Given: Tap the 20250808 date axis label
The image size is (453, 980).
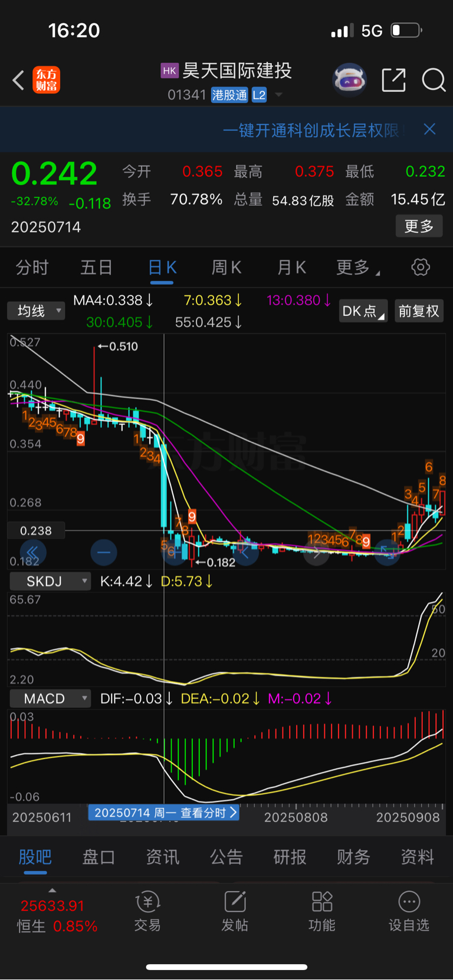Looking at the screenshot, I should click(x=296, y=817).
